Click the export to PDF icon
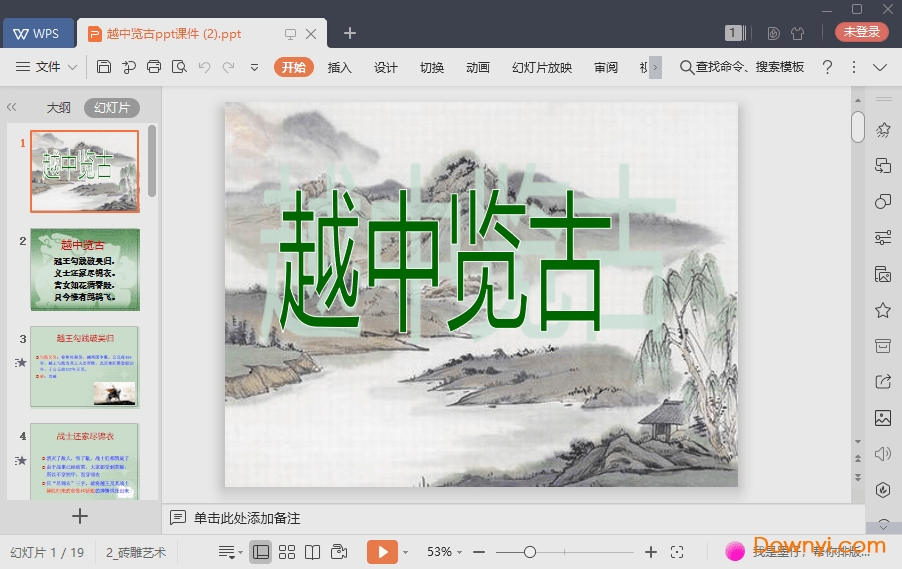The width and height of the screenshot is (902, 569). 129,67
